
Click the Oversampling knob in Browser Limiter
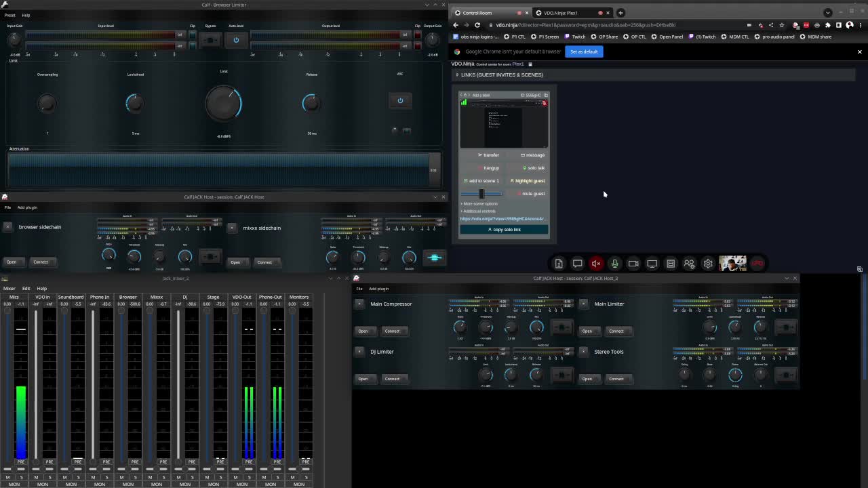(47, 103)
